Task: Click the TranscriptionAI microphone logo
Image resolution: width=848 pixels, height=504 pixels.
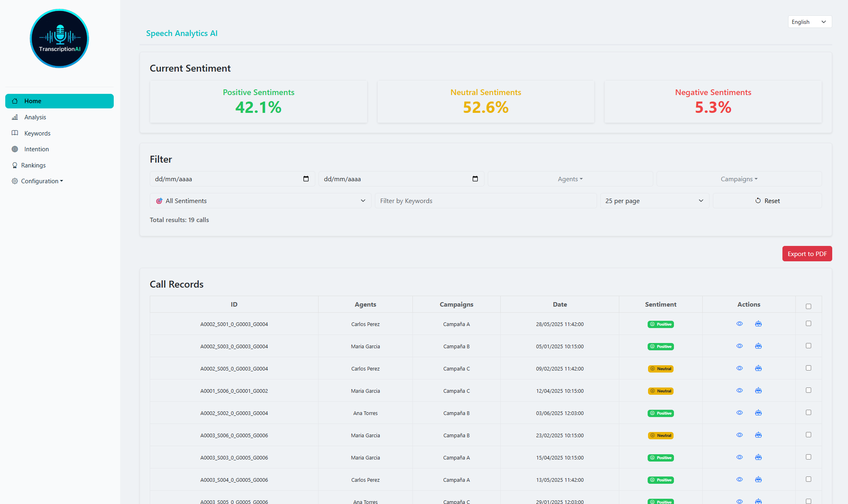Action: point(59,38)
